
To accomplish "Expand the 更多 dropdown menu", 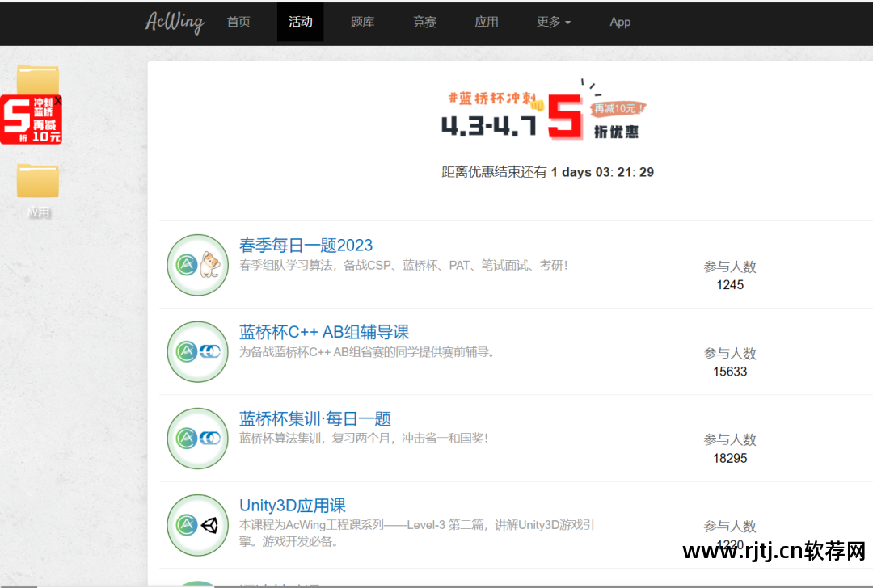I will coord(554,23).
